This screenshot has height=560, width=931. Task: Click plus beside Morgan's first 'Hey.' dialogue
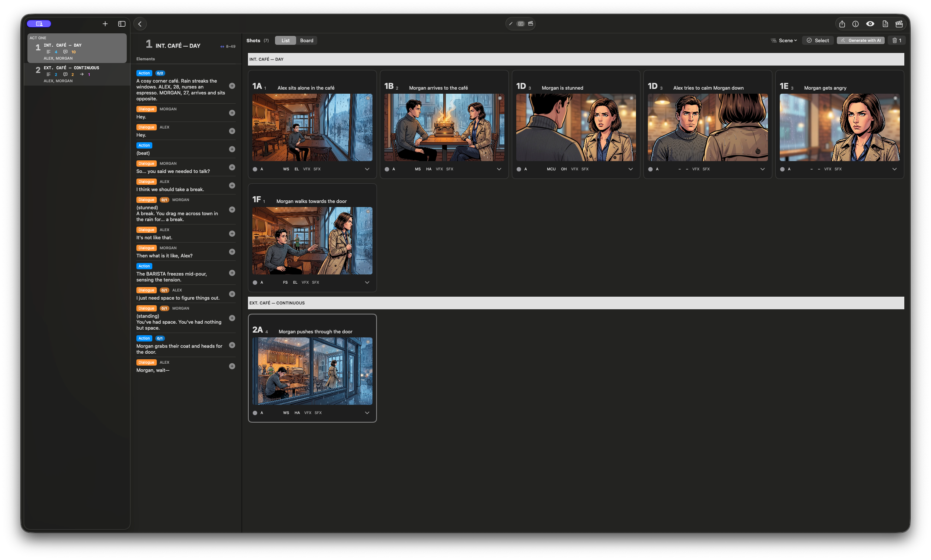pyautogui.click(x=232, y=113)
